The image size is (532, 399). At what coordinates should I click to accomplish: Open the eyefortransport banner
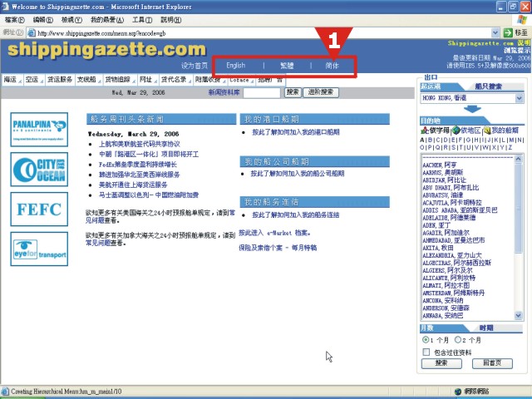39,249
